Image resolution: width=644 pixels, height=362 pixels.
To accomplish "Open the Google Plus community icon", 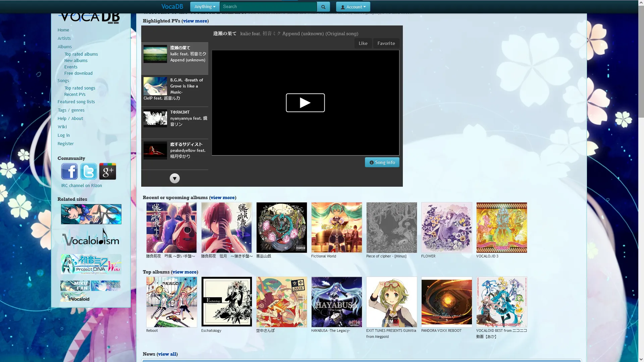I will (x=108, y=171).
